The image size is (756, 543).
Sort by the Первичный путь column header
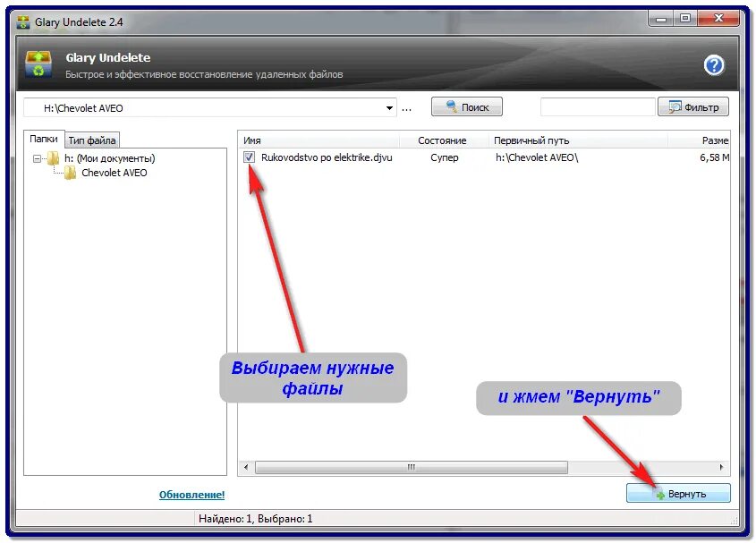579,140
